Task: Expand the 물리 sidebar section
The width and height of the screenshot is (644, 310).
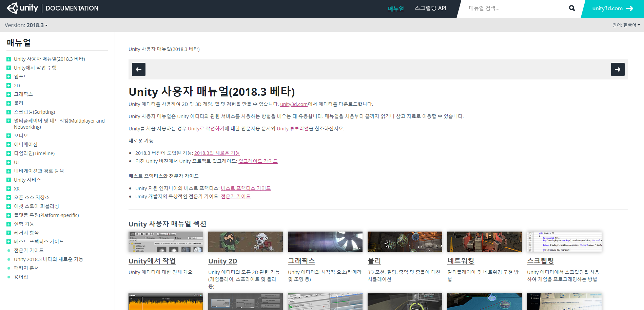Action: pos(9,103)
